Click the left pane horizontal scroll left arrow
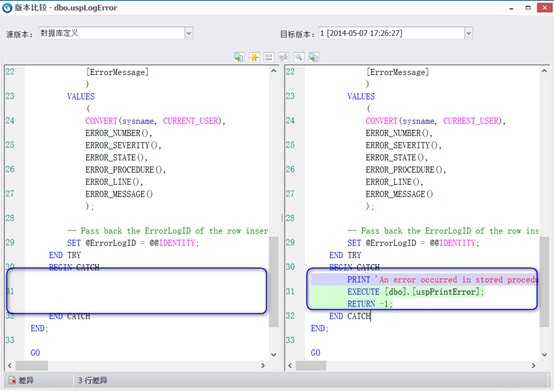 (10, 365)
